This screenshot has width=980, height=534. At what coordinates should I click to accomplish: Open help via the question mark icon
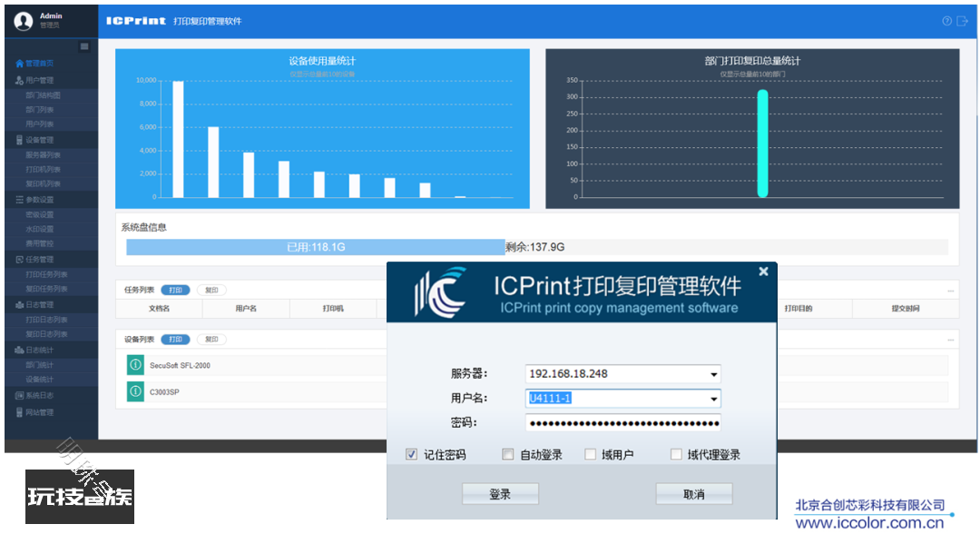pyautogui.click(x=946, y=21)
